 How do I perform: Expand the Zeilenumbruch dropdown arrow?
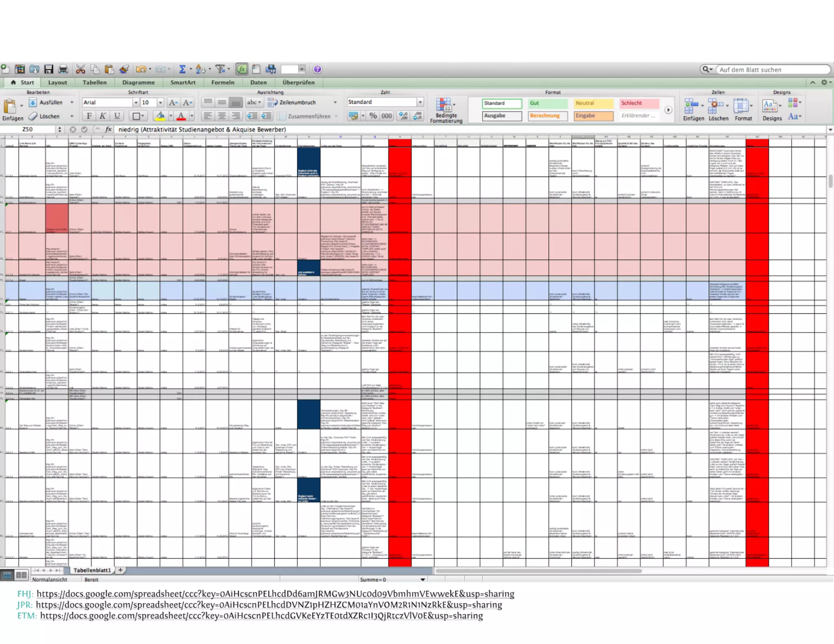point(335,103)
